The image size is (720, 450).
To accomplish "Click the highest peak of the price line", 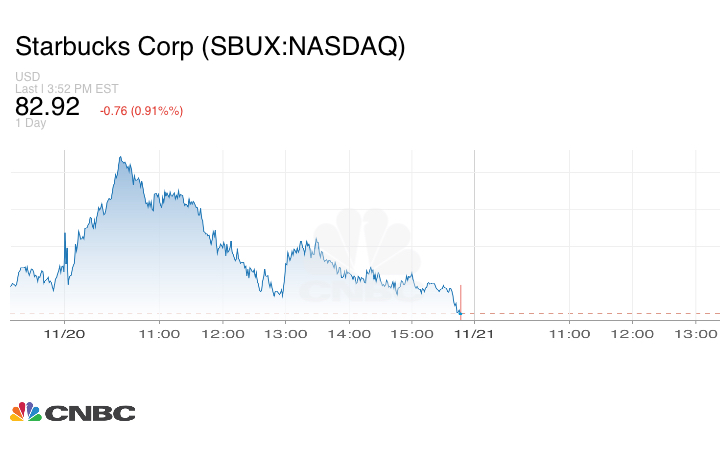I will pyautogui.click(x=120, y=157).
